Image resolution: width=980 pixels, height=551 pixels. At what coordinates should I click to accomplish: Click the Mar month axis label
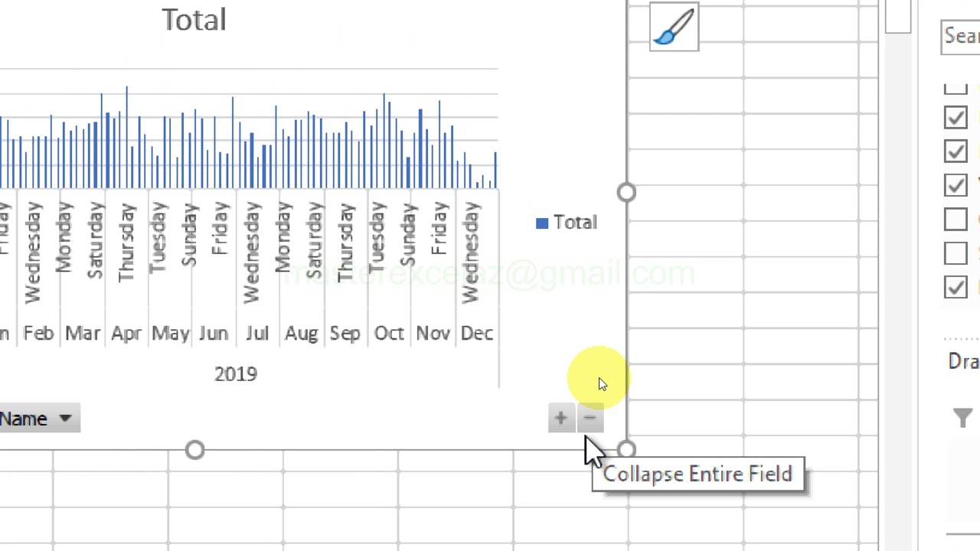(x=83, y=334)
